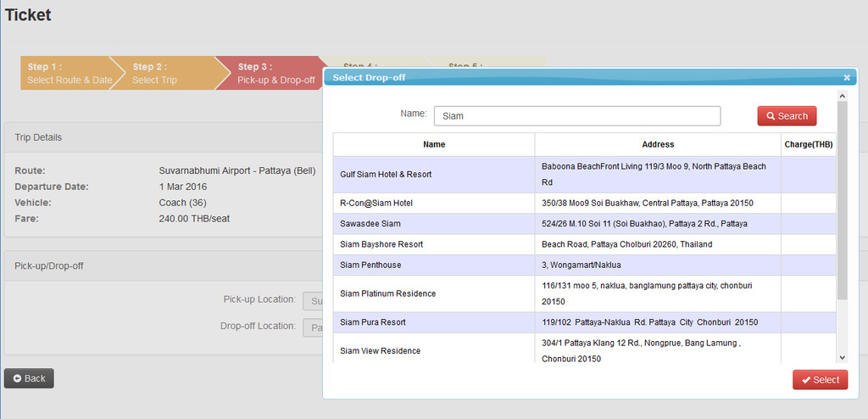Screen dimensions: 868x419
Task: Click address Baboona BeachFront Living 119/3
Action: (x=654, y=174)
